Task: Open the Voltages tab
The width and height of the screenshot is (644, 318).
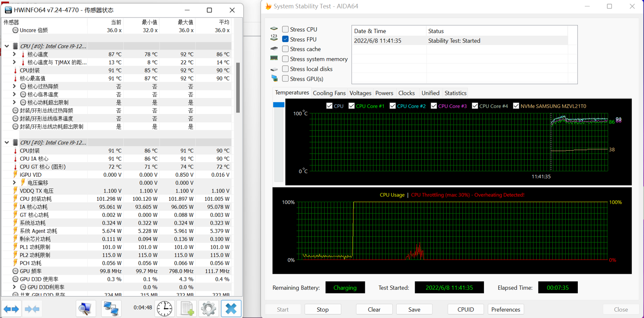Action: [x=360, y=93]
